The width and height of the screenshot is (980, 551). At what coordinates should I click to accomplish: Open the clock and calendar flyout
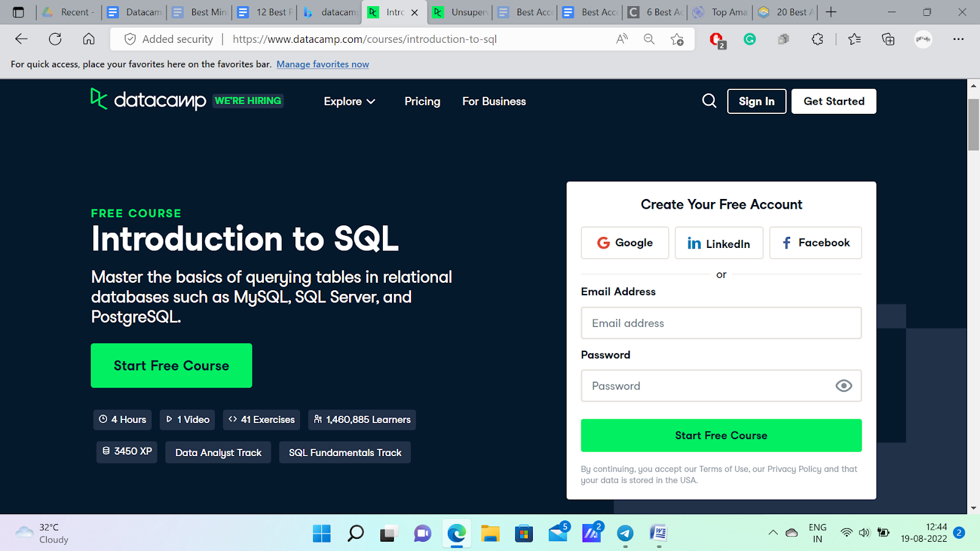pos(924,533)
